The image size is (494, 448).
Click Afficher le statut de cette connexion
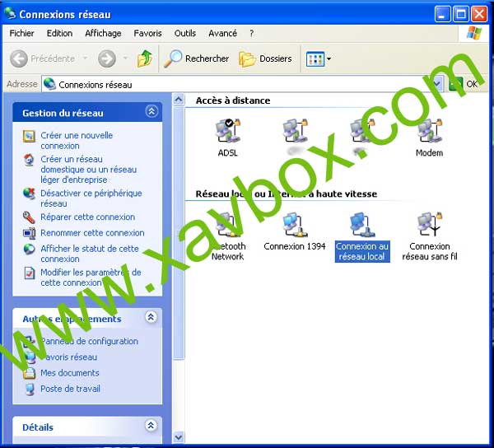[90, 254]
